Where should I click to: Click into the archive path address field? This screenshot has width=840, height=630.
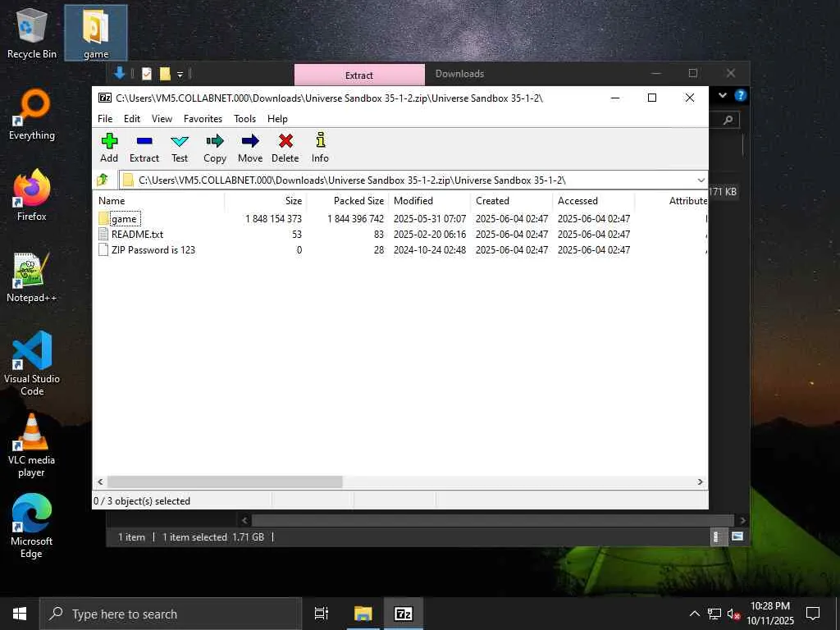pyautogui.click(x=407, y=180)
